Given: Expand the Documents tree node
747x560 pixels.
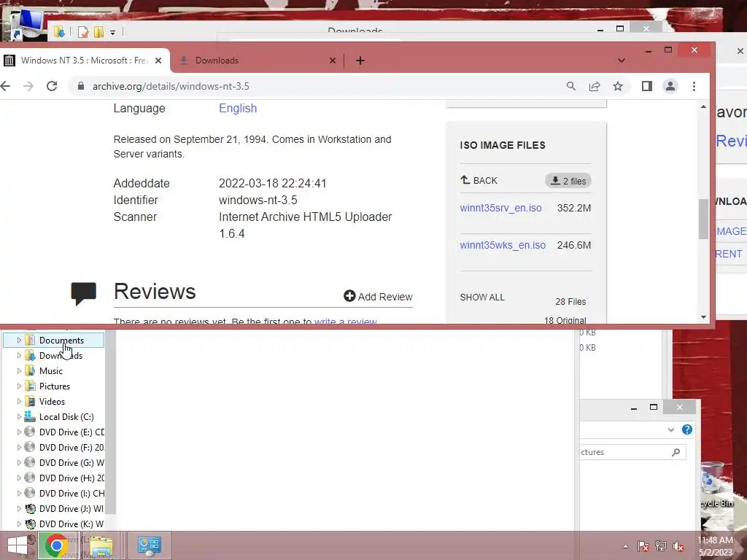Looking at the screenshot, I should coord(19,341).
